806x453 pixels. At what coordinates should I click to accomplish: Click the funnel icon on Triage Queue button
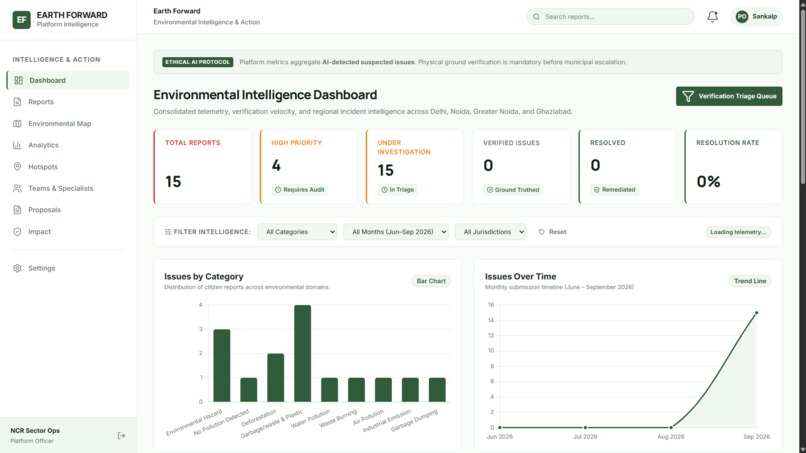pyautogui.click(x=688, y=96)
